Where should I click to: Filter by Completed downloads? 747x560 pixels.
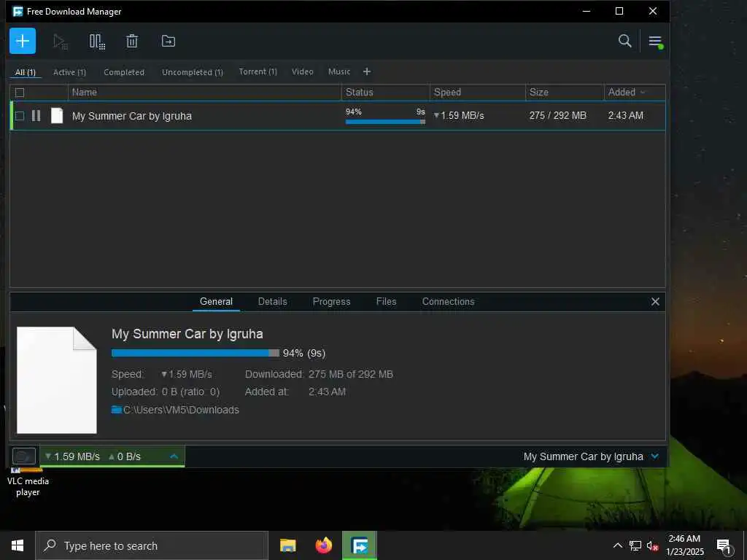(x=124, y=72)
